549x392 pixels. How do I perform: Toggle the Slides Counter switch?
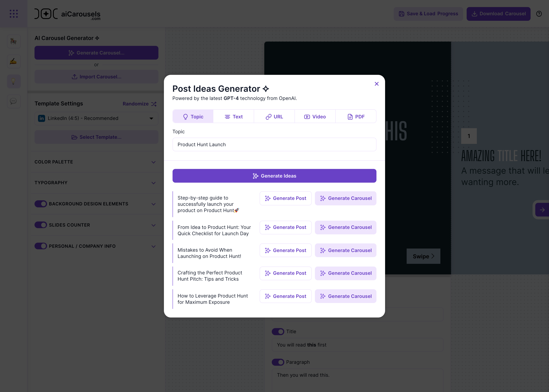(x=41, y=225)
